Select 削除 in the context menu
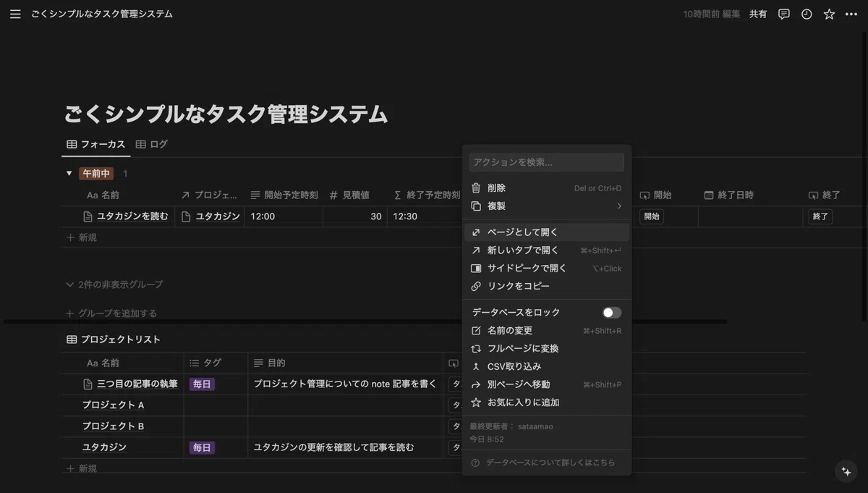The width and height of the screenshot is (868, 493). coord(546,188)
